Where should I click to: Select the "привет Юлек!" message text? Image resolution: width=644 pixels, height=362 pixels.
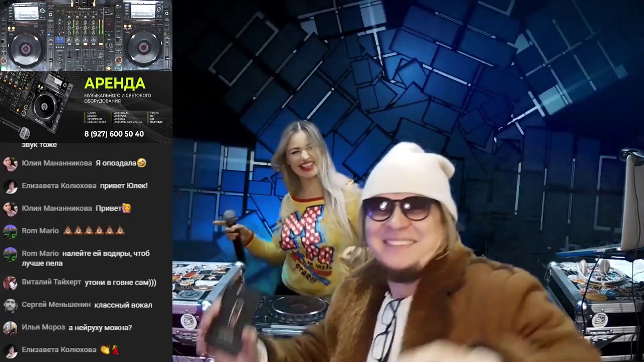click(x=124, y=186)
